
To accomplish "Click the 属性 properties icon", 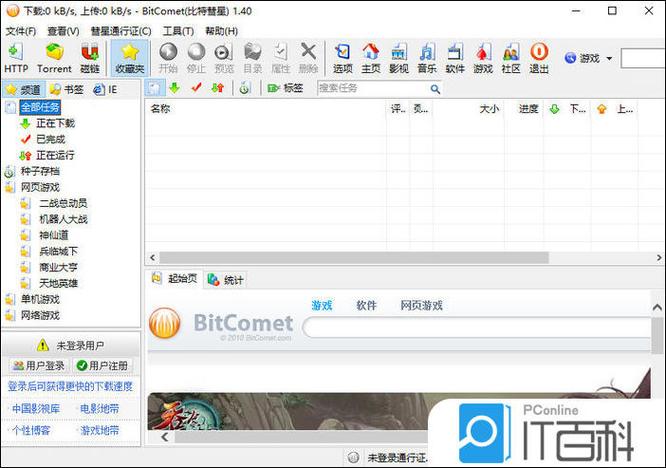I will point(280,58).
